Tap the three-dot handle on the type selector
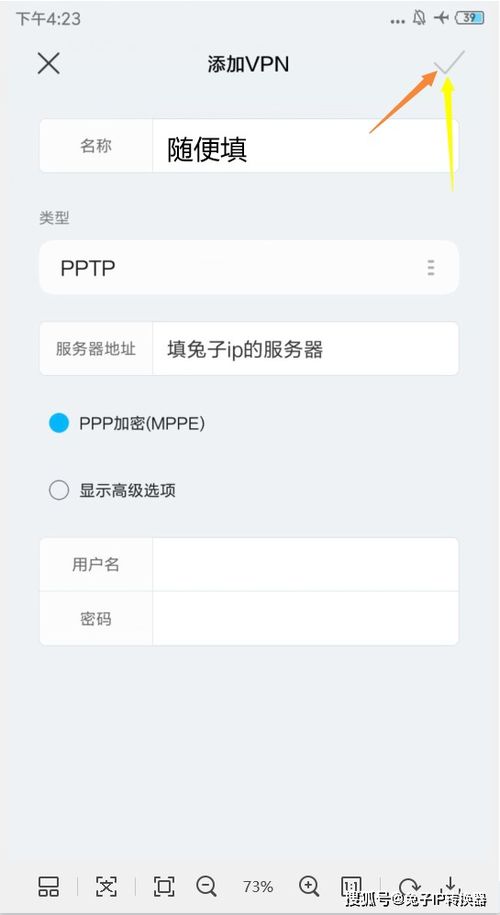 [431, 268]
